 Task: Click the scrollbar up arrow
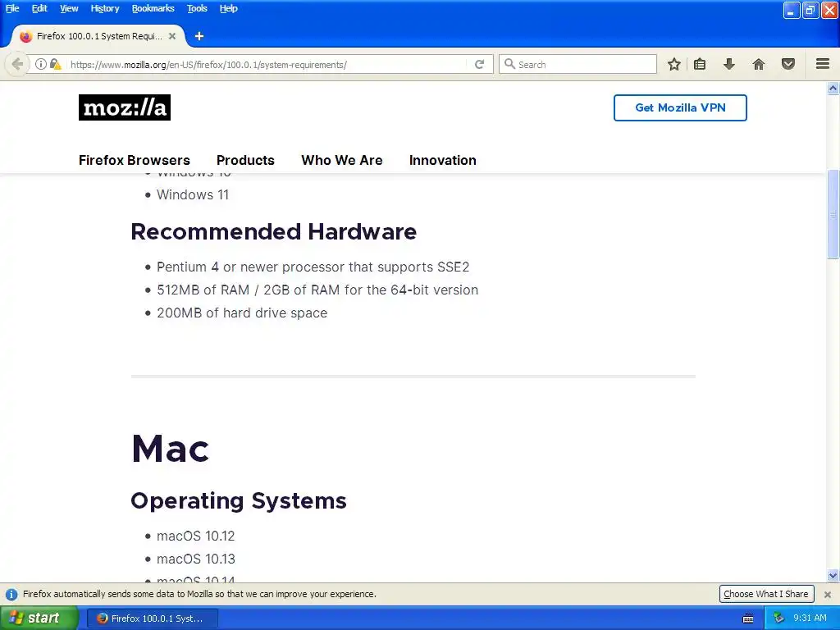pyautogui.click(x=833, y=89)
